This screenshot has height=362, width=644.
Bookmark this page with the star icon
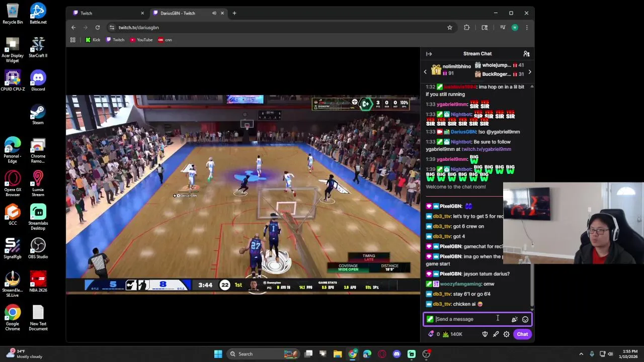[x=449, y=28]
